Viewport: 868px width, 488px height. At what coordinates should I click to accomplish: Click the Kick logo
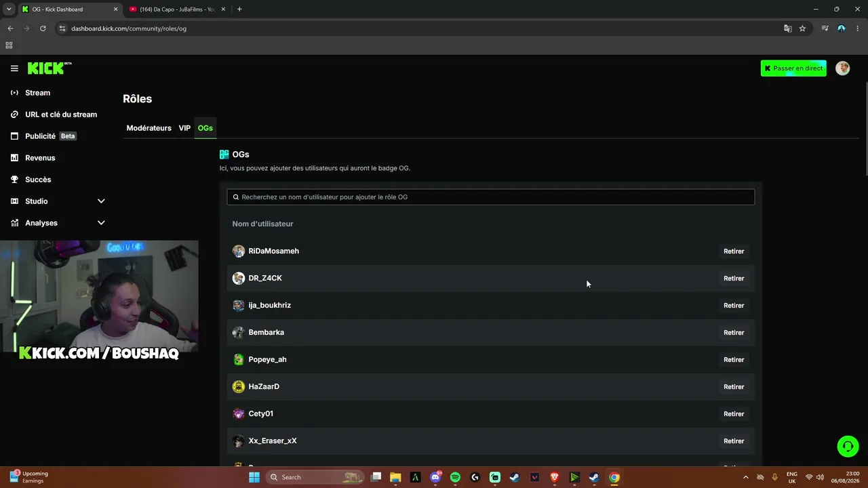coord(49,68)
